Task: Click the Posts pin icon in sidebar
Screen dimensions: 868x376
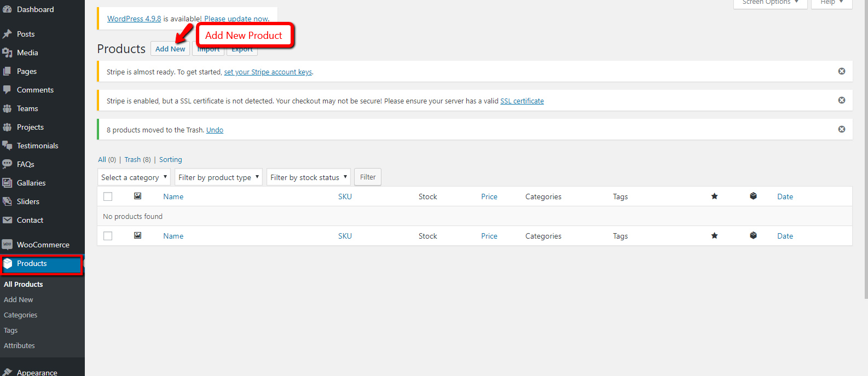Action: point(7,34)
